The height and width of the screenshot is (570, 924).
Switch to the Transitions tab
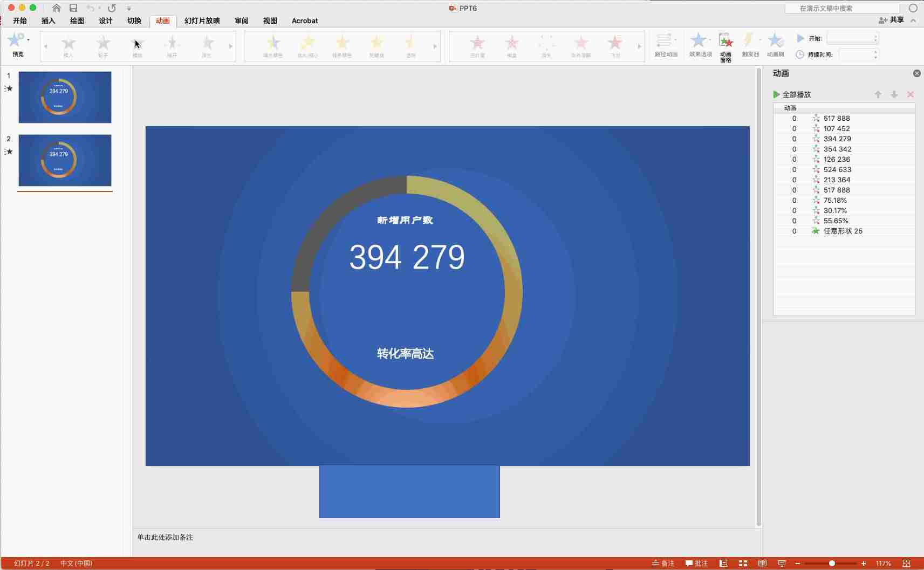(134, 20)
